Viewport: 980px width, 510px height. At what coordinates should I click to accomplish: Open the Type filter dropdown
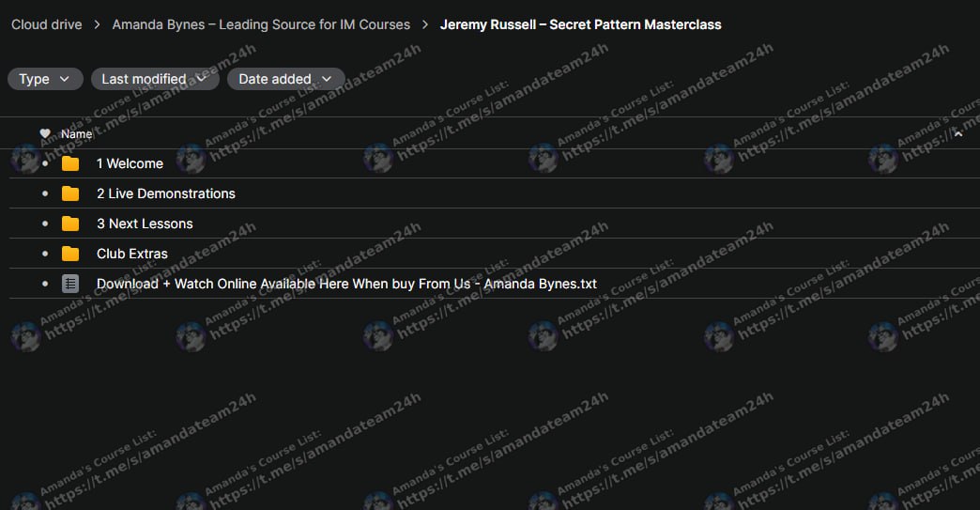pos(44,79)
